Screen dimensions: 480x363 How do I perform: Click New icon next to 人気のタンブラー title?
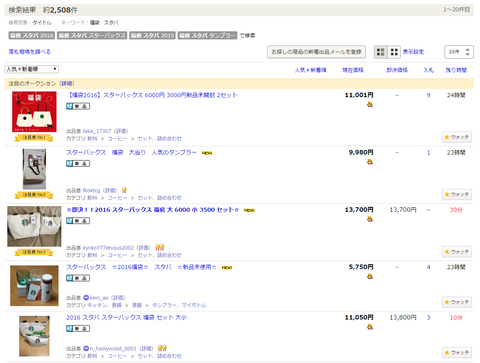[207, 153]
